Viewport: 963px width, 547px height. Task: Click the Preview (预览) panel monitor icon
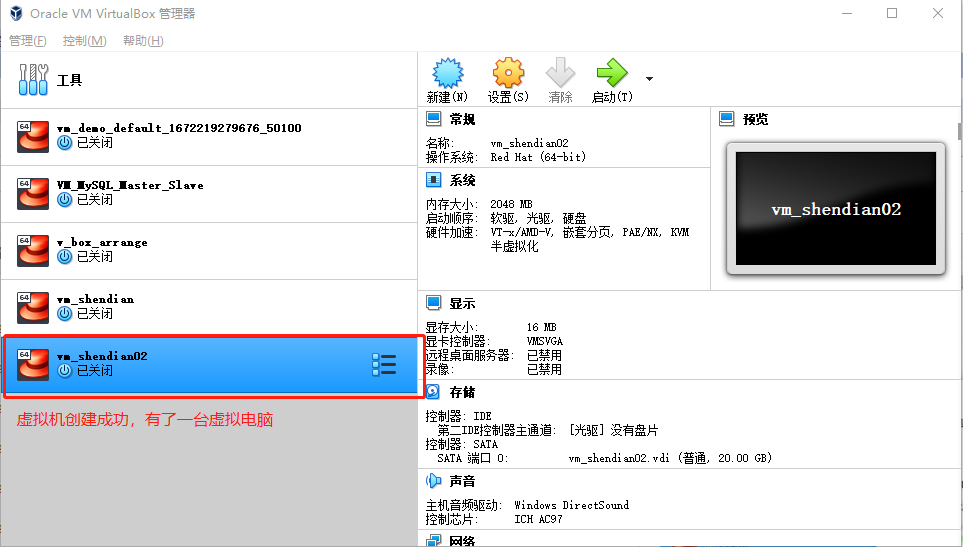pyautogui.click(x=727, y=118)
